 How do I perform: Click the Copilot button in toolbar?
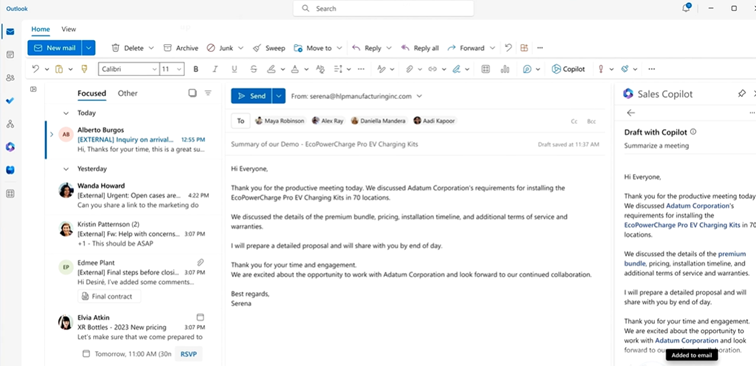coord(568,69)
